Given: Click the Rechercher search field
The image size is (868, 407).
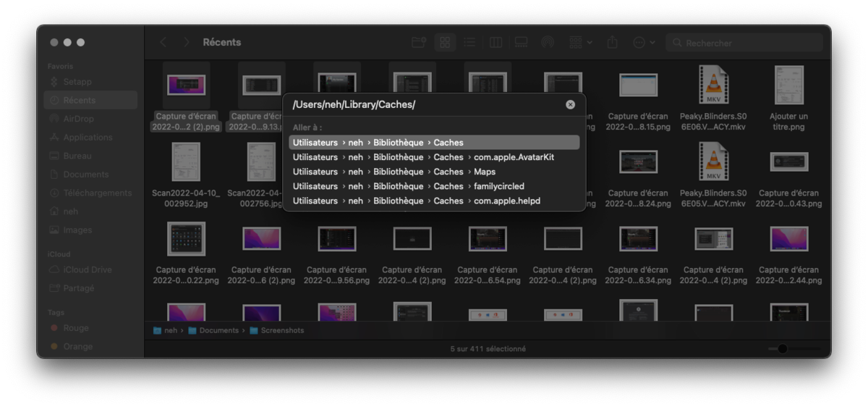Looking at the screenshot, I should tap(744, 43).
